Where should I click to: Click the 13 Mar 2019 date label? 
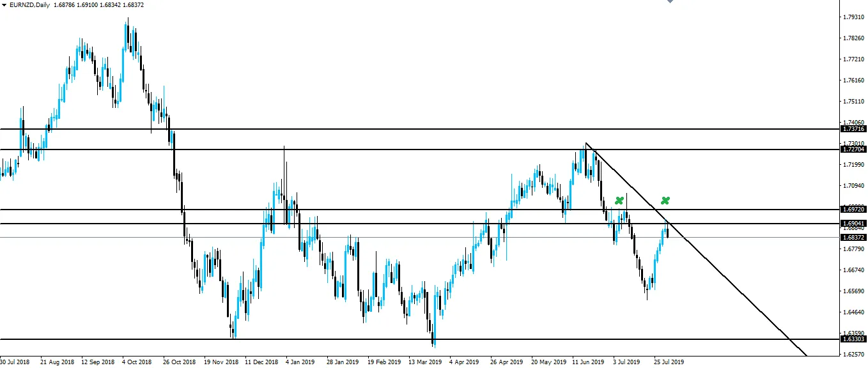coord(425,362)
